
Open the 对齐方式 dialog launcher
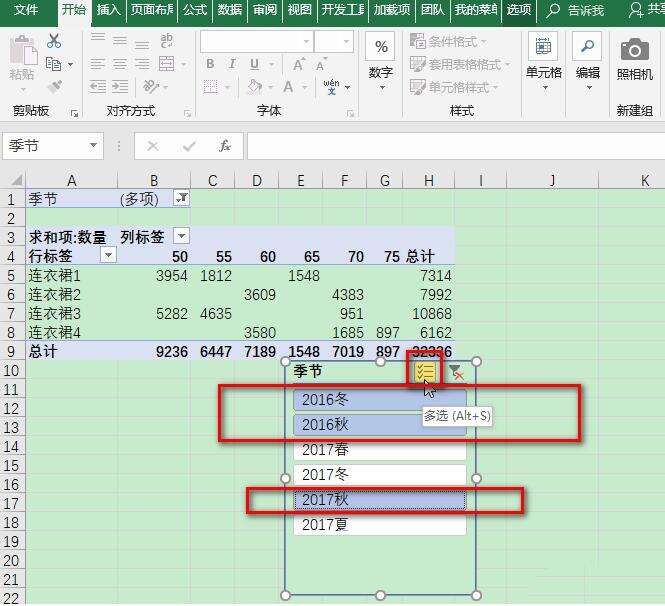click(187, 113)
